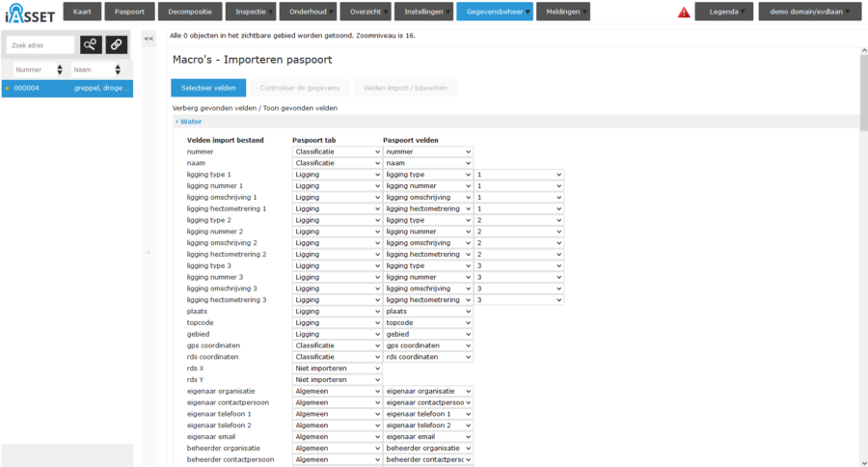Image resolution: width=868 pixels, height=467 pixels.
Task: Open the Paspoort velden dropdown for beheerder organisatie
Action: pyautogui.click(x=428, y=448)
